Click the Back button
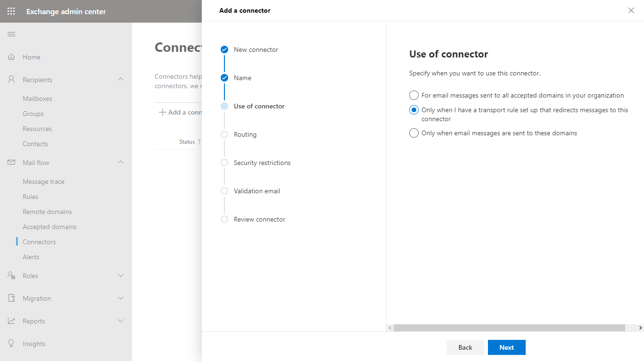This screenshot has width=644, height=362. point(465,347)
